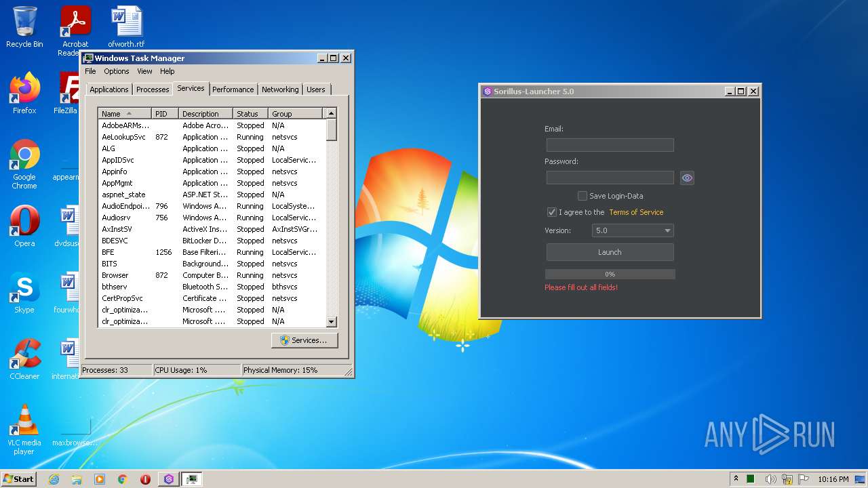Screen dimensions: 868x488
Task: Open the Terms of Service link
Action: [x=636, y=212]
